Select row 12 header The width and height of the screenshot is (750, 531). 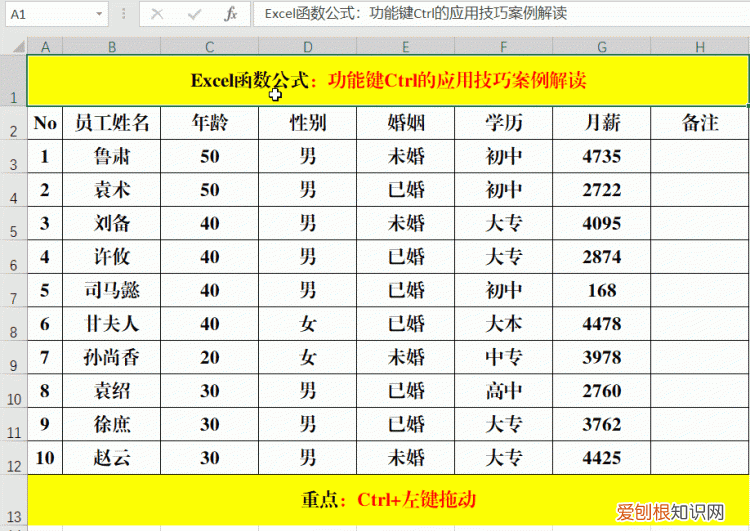tap(13, 458)
